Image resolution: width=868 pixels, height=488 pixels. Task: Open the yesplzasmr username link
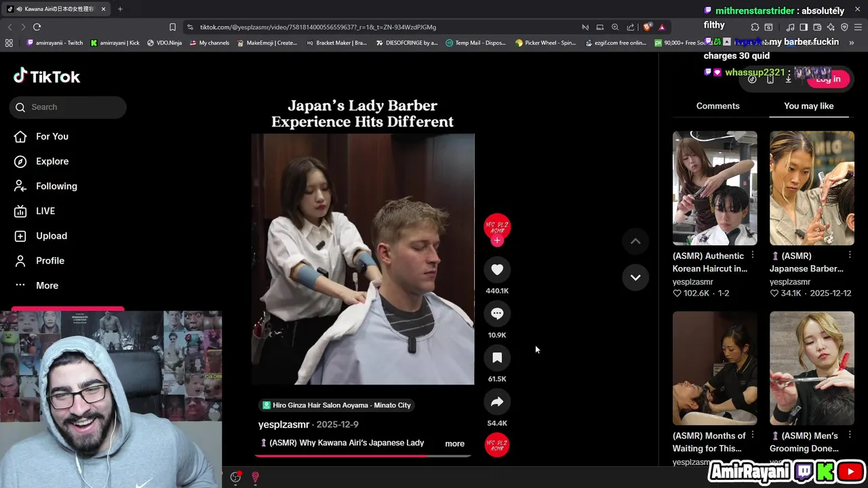click(283, 424)
